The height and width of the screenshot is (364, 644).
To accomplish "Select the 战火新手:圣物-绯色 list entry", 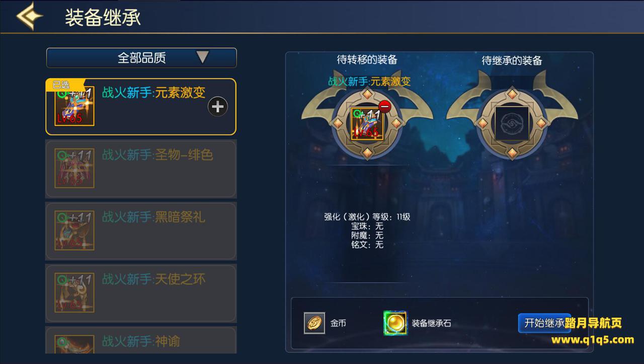I will 141,169.
